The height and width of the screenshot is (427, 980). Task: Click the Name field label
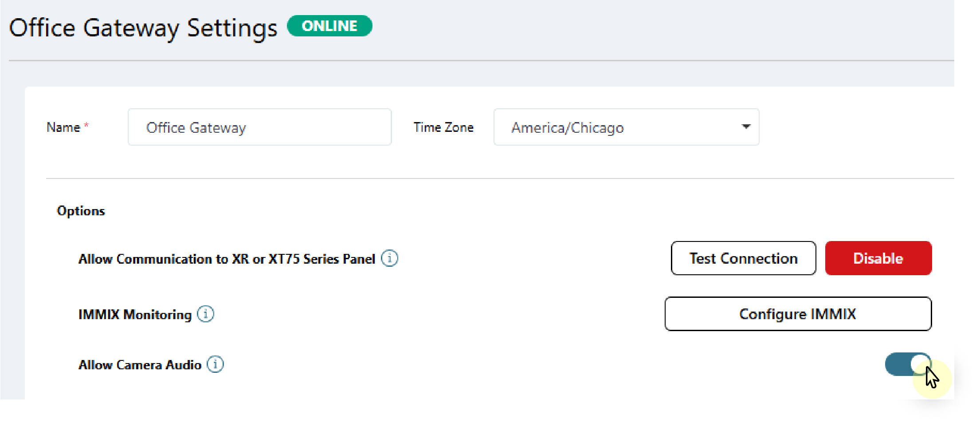[63, 127]
